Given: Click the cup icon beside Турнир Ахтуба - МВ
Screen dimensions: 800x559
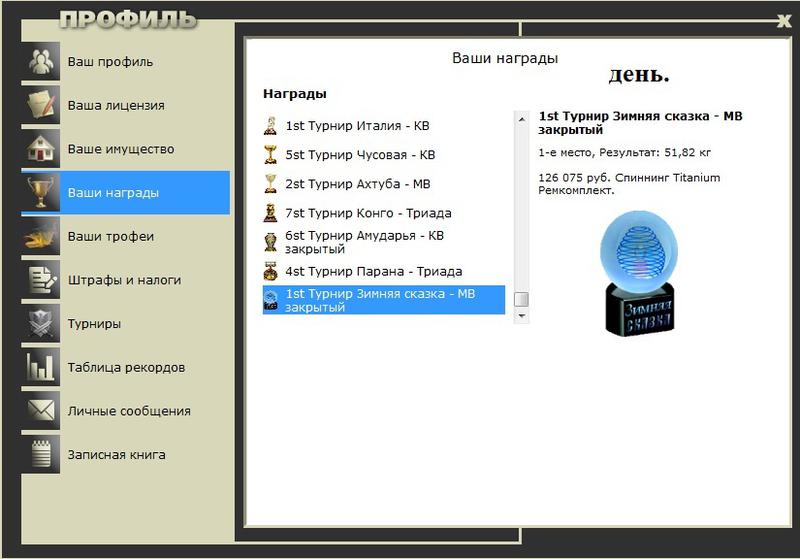Looking at the screenshot, I should pos(270,184).
